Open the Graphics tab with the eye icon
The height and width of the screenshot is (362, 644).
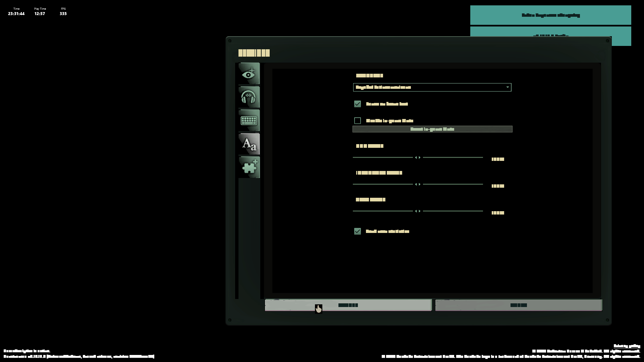tap(249, 73)
